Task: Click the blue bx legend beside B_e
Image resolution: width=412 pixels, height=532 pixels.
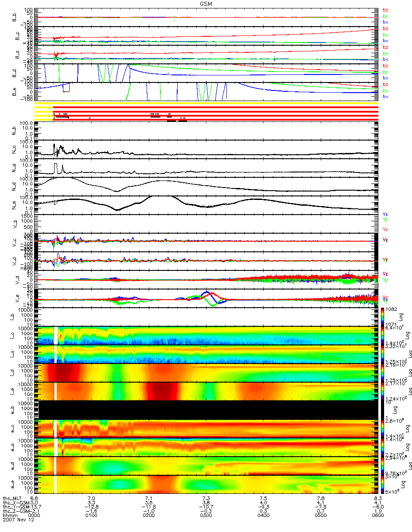Action: pyautogui.click(x=385, y=96)
